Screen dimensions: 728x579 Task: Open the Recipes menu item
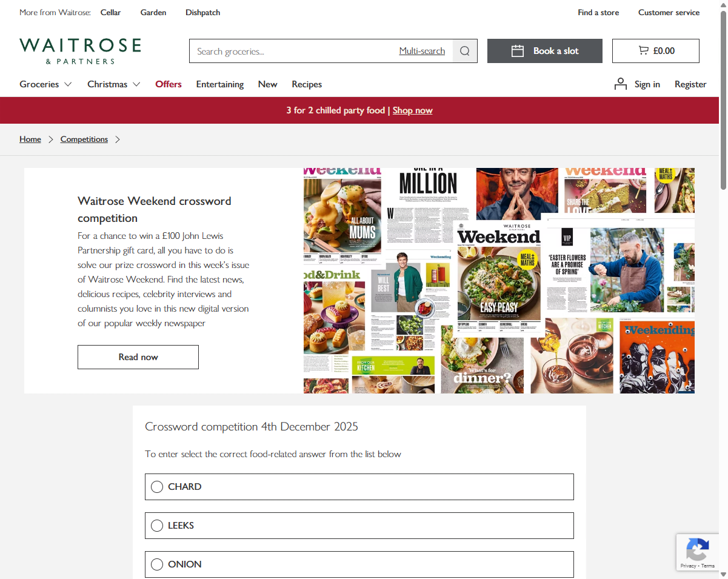[307, 84]
